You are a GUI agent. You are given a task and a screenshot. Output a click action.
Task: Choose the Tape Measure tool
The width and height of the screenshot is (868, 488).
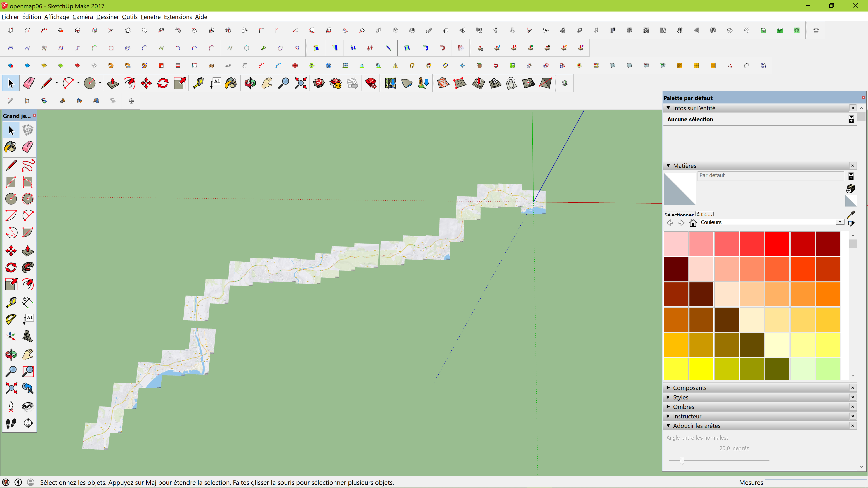(198, 83)
